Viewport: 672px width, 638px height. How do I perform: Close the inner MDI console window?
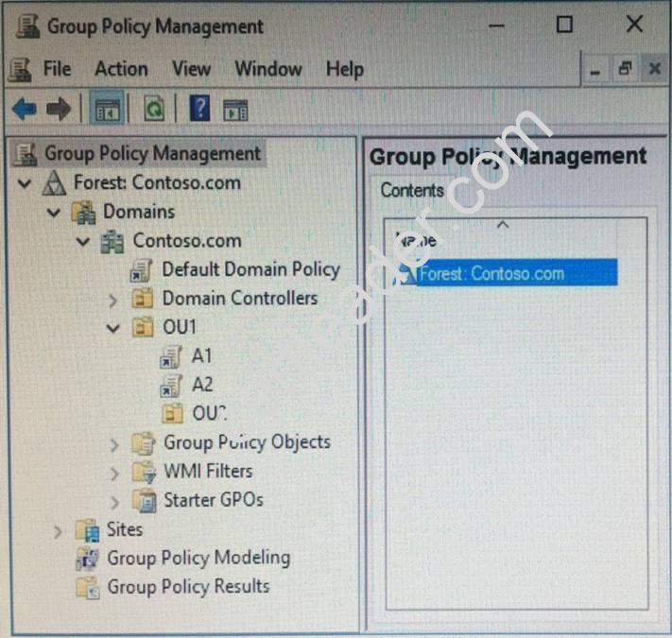pyautogui.click(x=654, y=69)
